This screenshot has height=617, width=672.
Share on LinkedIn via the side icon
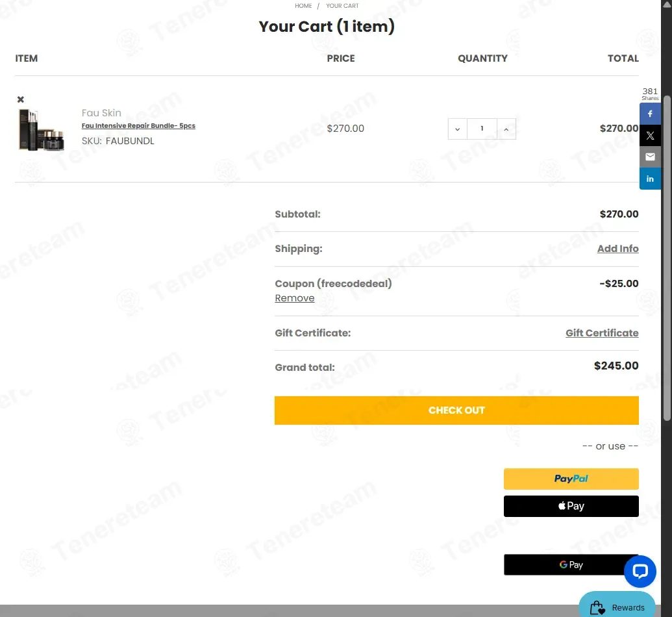click(x=650, y=179)
